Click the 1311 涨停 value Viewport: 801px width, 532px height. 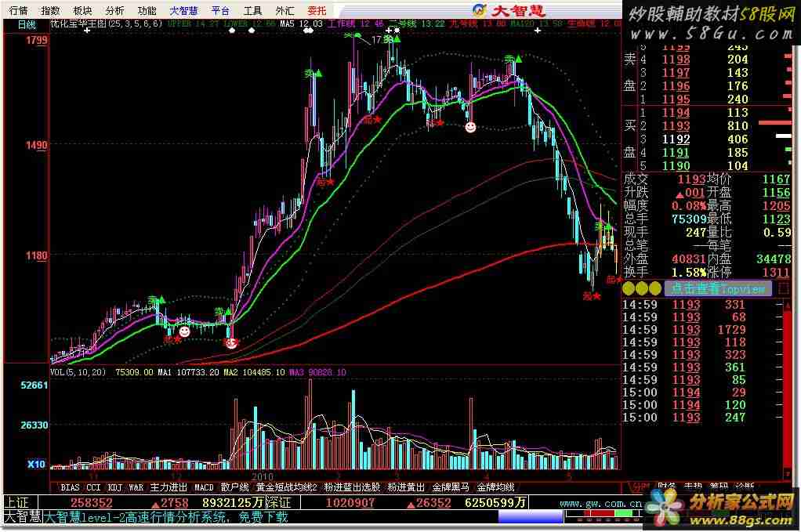776,272
